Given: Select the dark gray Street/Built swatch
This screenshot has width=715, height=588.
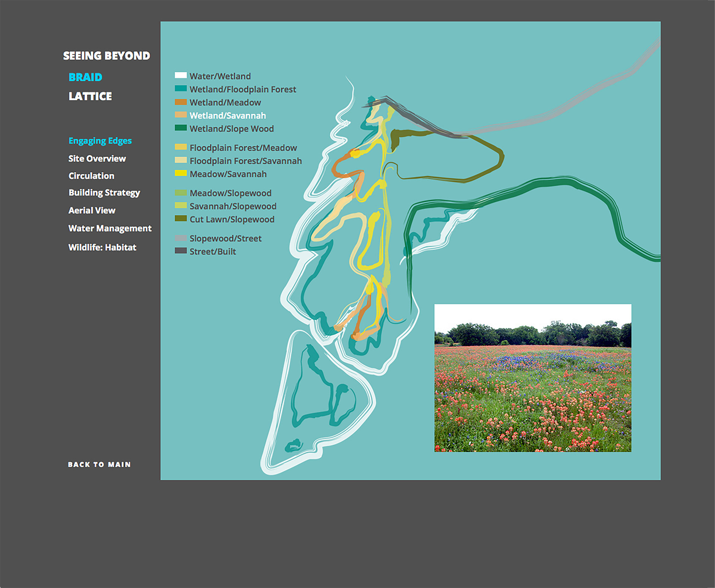Looking at the screenshot, I should point(181,251).
